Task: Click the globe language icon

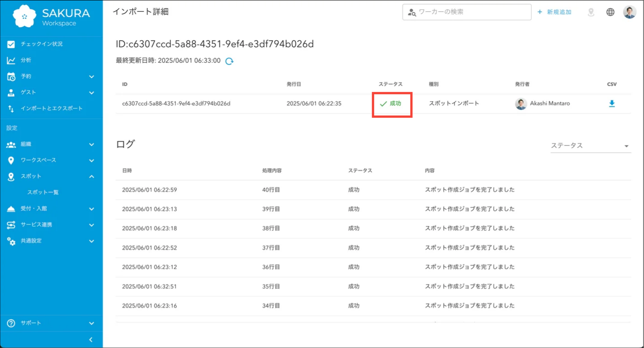Action: [x=610, y=12]
